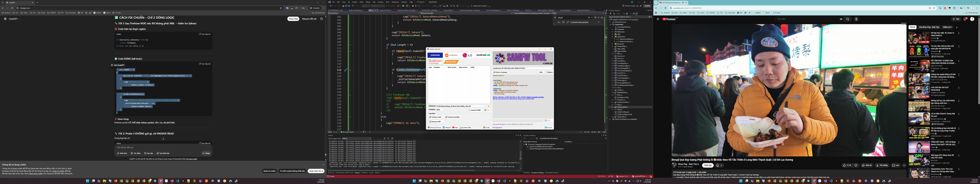The image size is (980, 184).
Task: Click the Xiaomi brand logo button
Action: pyautogui.click(x=451, y=55)
